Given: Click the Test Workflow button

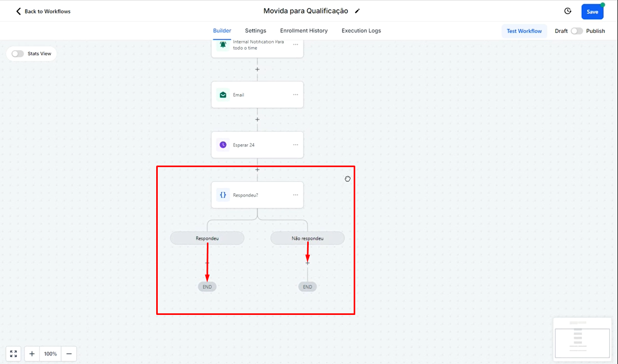Looking at the screenshot, I should [524, 31].
